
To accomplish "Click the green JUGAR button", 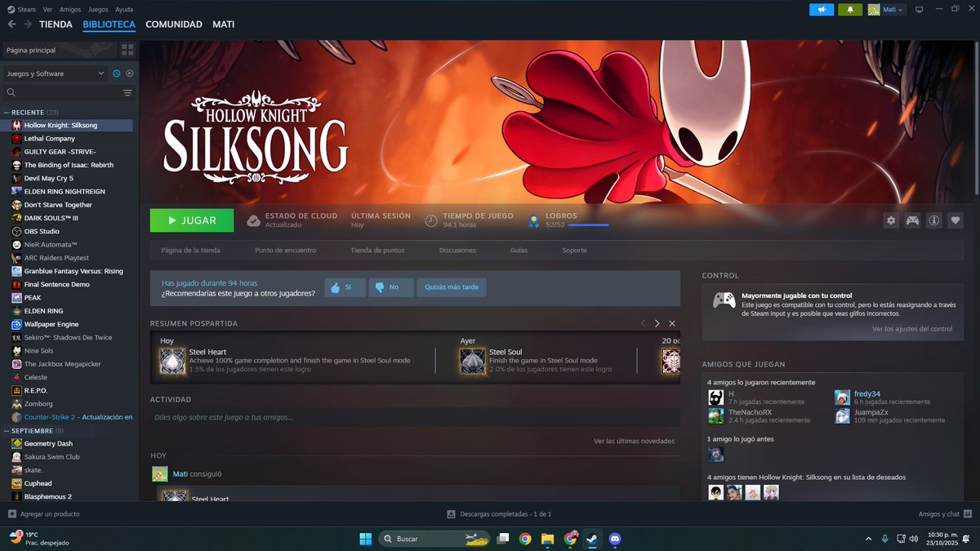I will 192,220.
